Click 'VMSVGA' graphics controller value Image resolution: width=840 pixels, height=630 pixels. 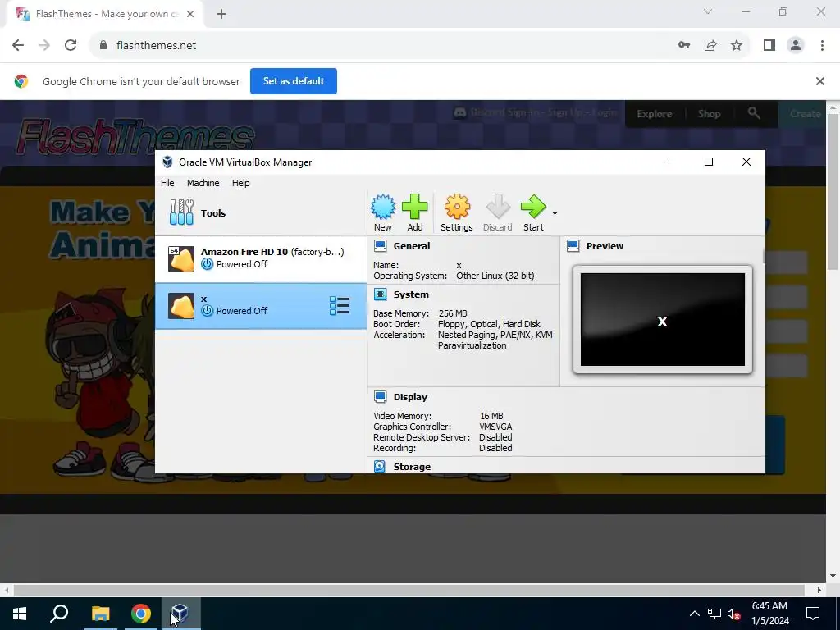pyautogui.click(x=495, y=427)
